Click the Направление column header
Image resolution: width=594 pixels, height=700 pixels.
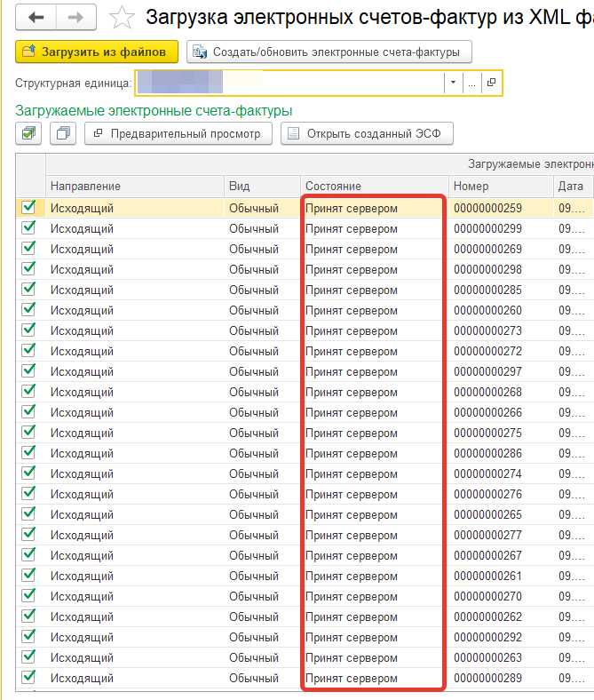(133, 187)
